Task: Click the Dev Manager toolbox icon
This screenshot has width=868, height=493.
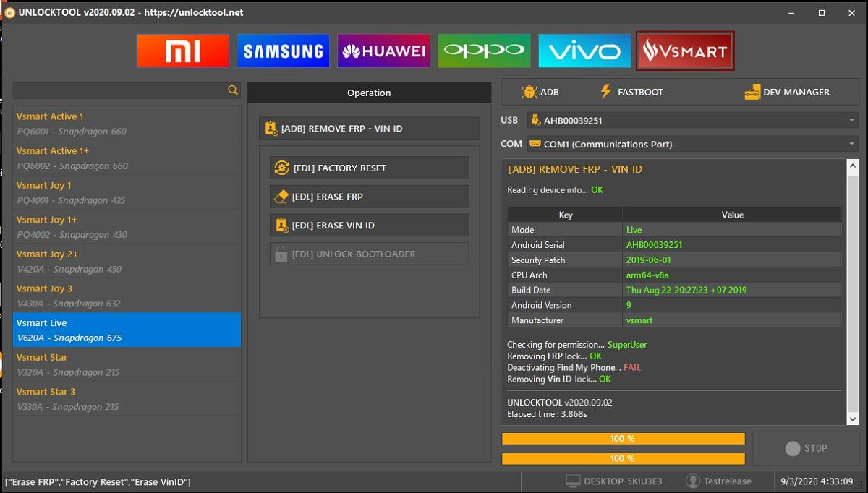Action: coord(752,92)
